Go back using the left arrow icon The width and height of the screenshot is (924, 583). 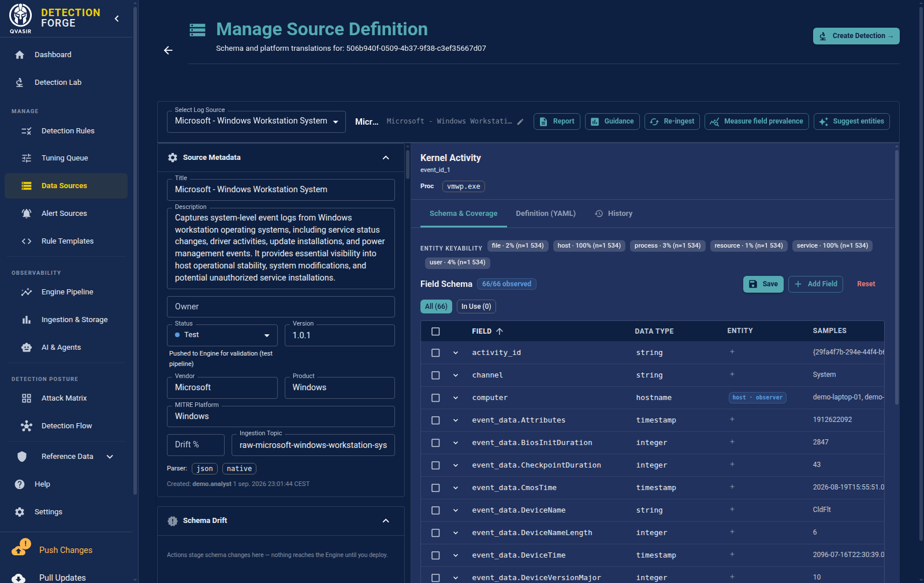[x=168, y=50]
